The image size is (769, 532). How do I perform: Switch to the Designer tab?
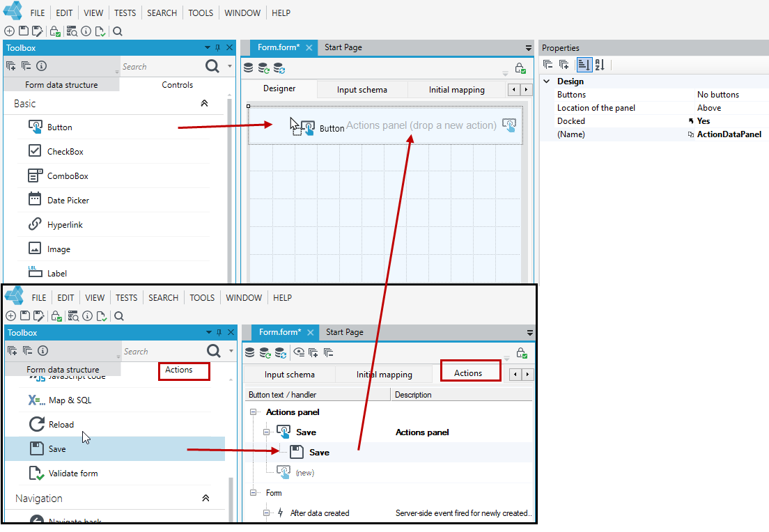(x=279, y=88)
